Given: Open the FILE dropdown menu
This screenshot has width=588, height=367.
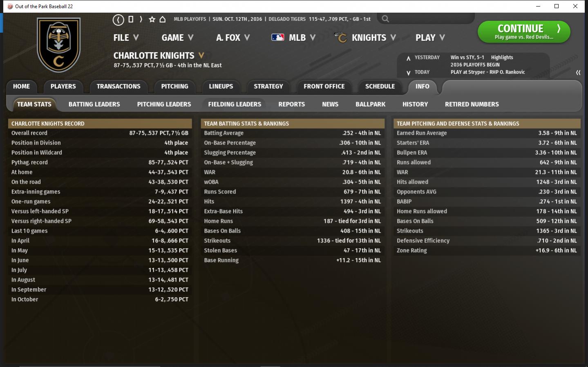Looking at the screenshot, I should coord(126,38).
